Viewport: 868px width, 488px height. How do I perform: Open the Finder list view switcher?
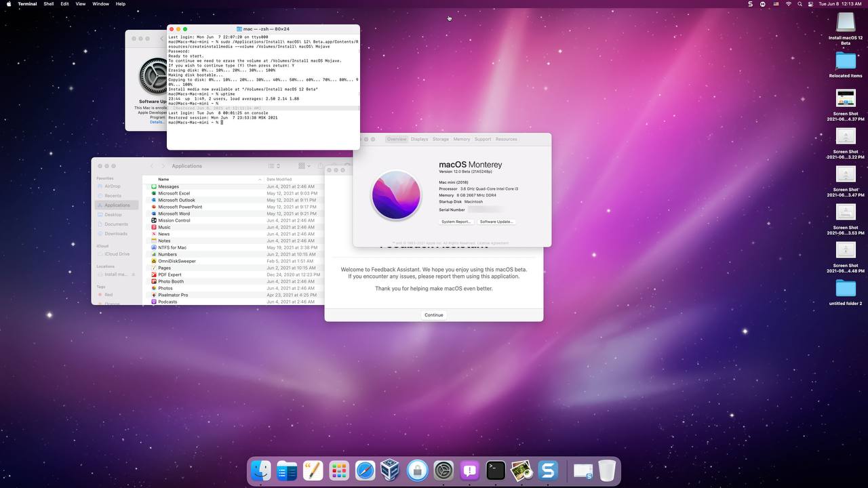(x=273, y=166)
